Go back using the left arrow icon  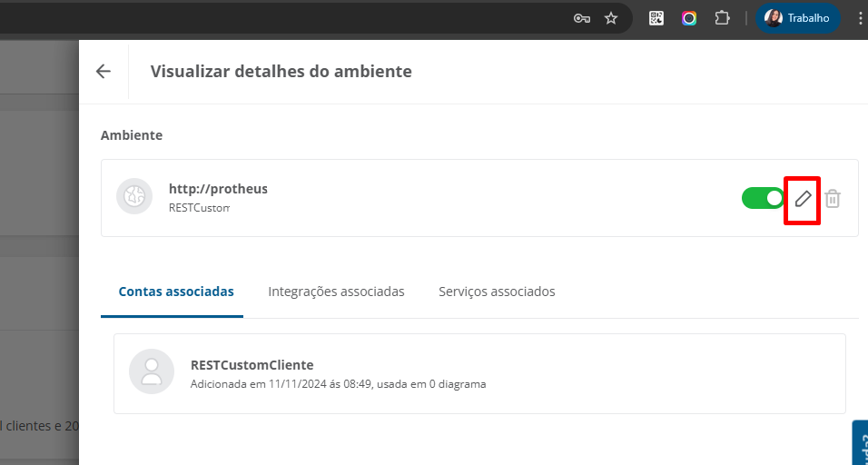(103, 72)
